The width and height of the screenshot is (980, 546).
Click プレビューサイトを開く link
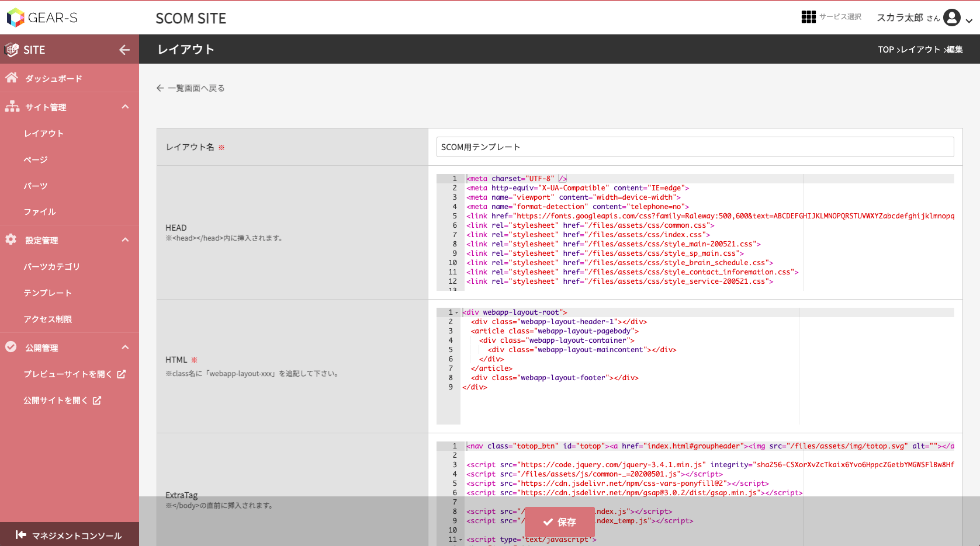pyautogui.click(x=68, y=374)
